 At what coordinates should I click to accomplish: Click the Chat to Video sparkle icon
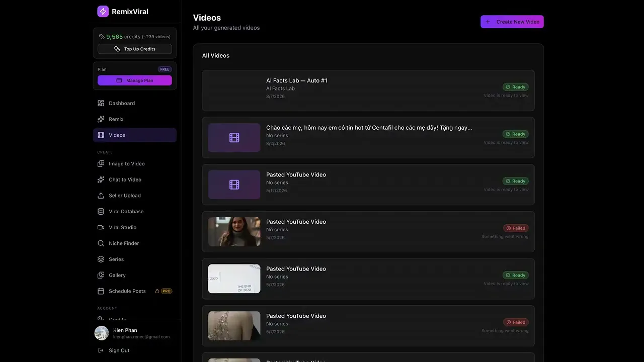point(101,179)
